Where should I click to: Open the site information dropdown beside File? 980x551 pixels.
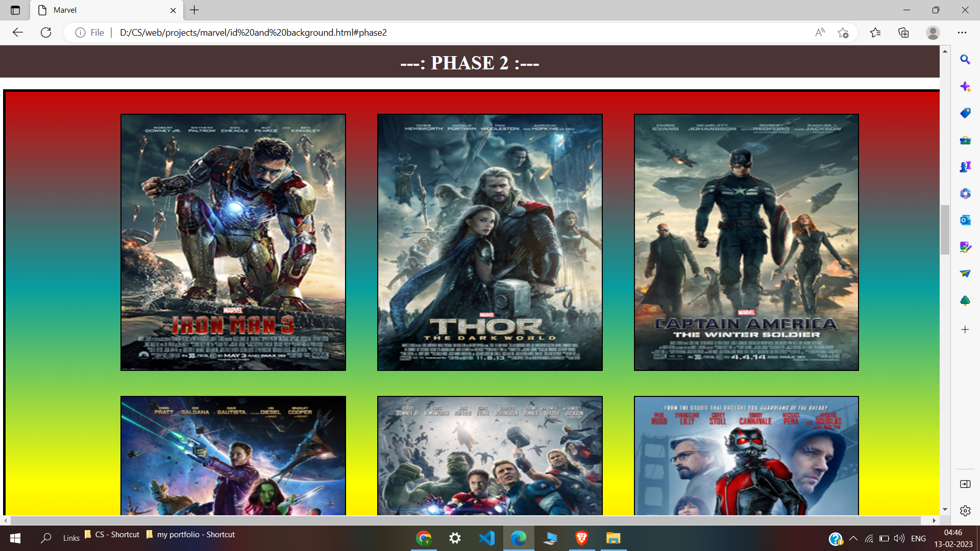(81, 32)
